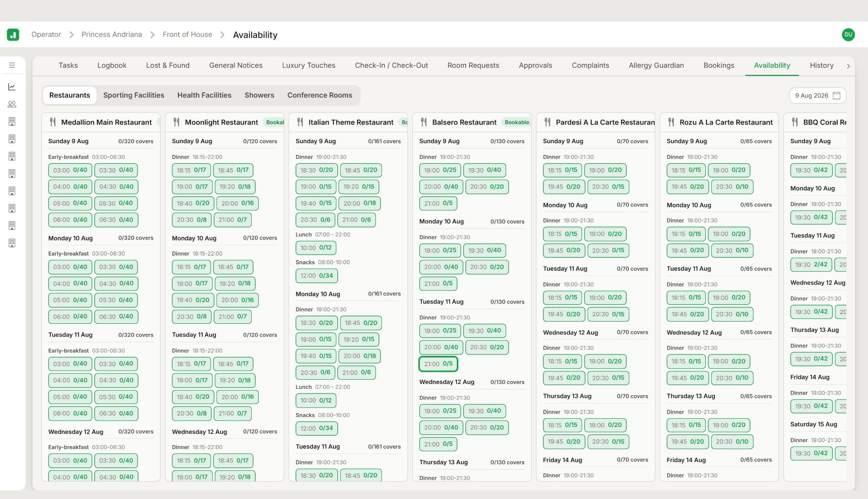This screenshot has height=499, width=868.
Task: Select Sunday 21:00 0/7 slot in Moonlight
Action: (x=232, y=220)
